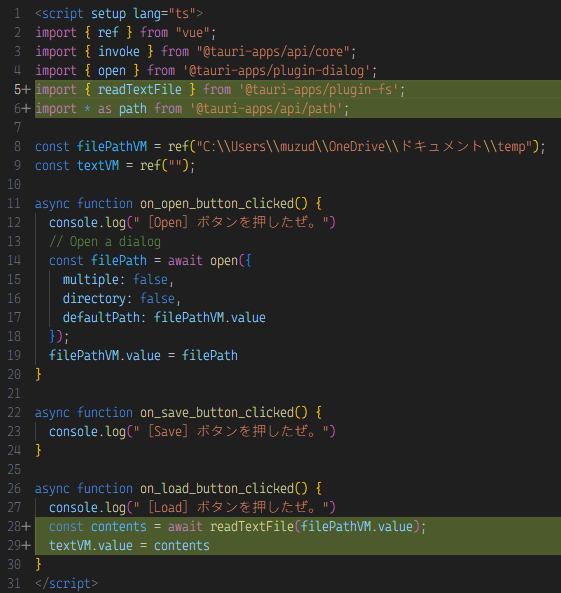This screenshot has height=593, width=561.
Task: Click 'contents' in textVM.value assignment
Action: pos(182,546)
